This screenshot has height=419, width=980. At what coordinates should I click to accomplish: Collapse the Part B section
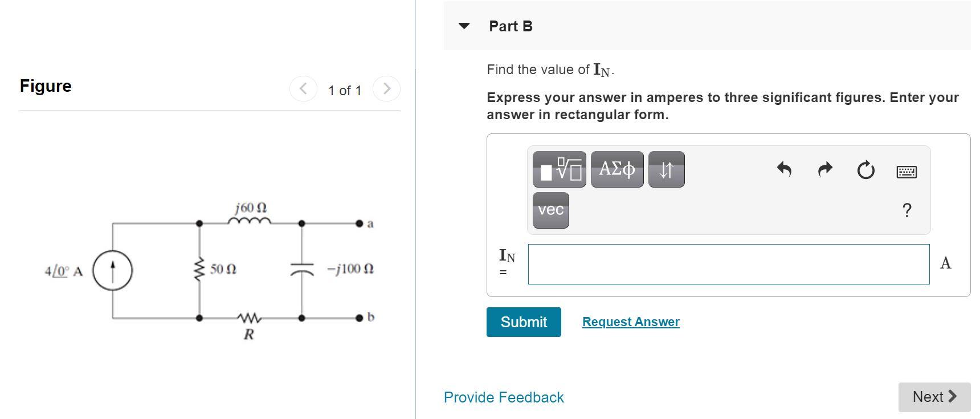click(464, 25)
